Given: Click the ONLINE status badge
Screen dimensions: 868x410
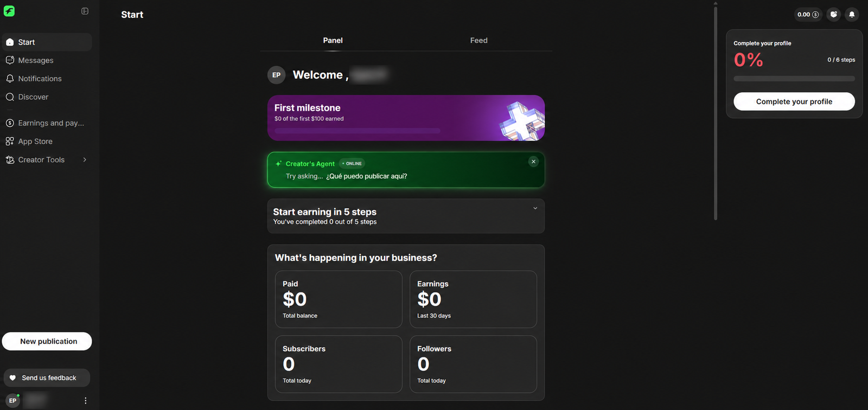Looking at the screenshot, I should 352,163.
